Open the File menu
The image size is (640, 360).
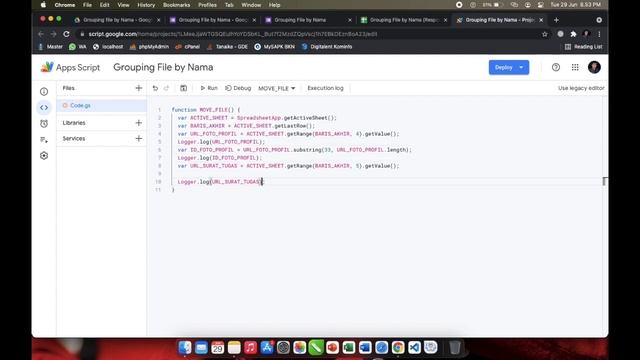point(87,5)
